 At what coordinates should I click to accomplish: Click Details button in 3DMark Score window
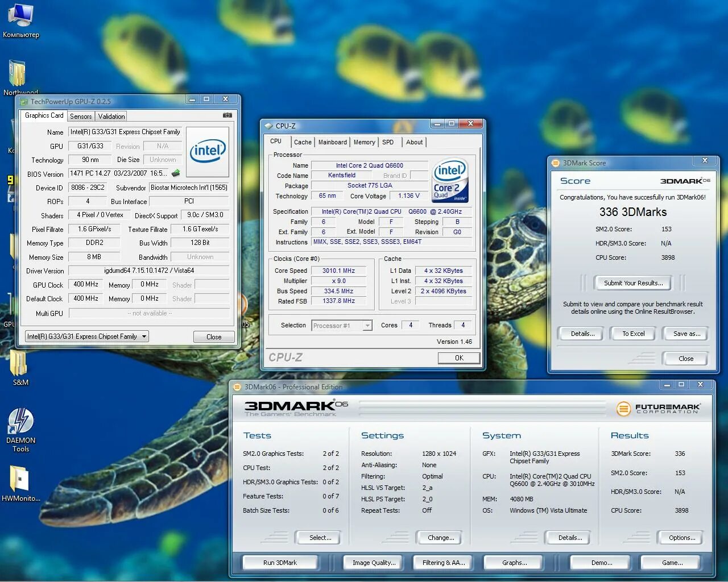click(582, 334)
